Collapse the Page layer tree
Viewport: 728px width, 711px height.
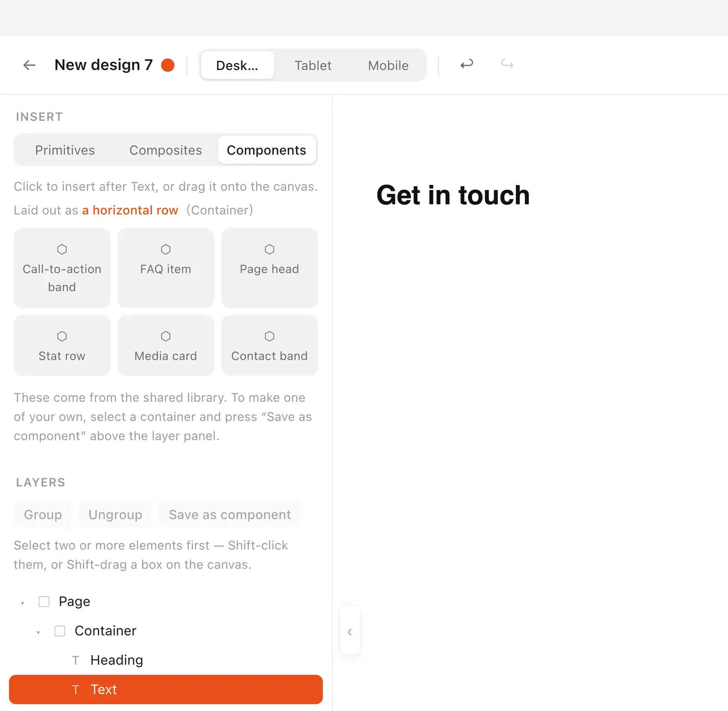tap(22, 603)
